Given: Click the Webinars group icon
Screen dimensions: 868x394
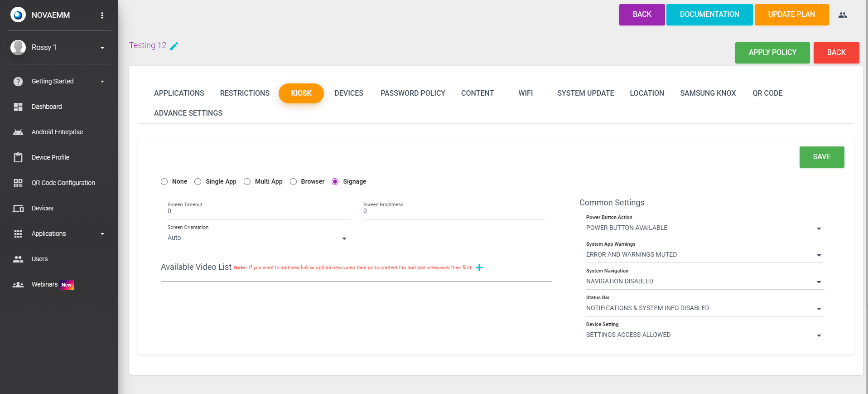Looking at the screenshot, I should [x=18, y=285].
